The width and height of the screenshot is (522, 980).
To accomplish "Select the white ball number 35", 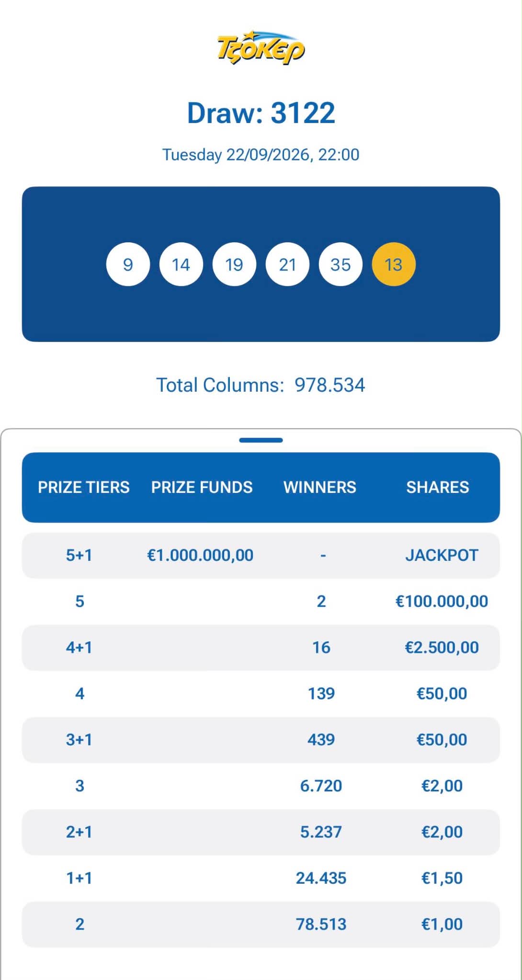I will 340,264.
